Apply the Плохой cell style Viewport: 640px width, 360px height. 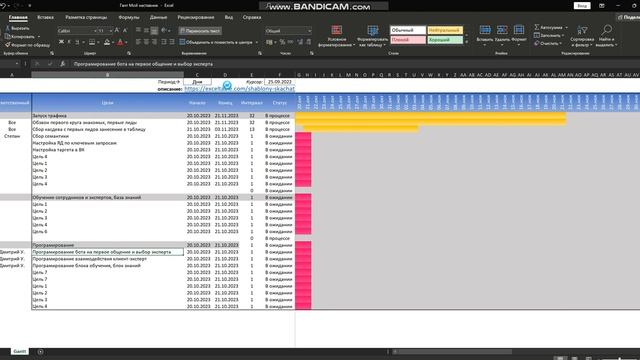pyautogui.click(x=408, y=40)
